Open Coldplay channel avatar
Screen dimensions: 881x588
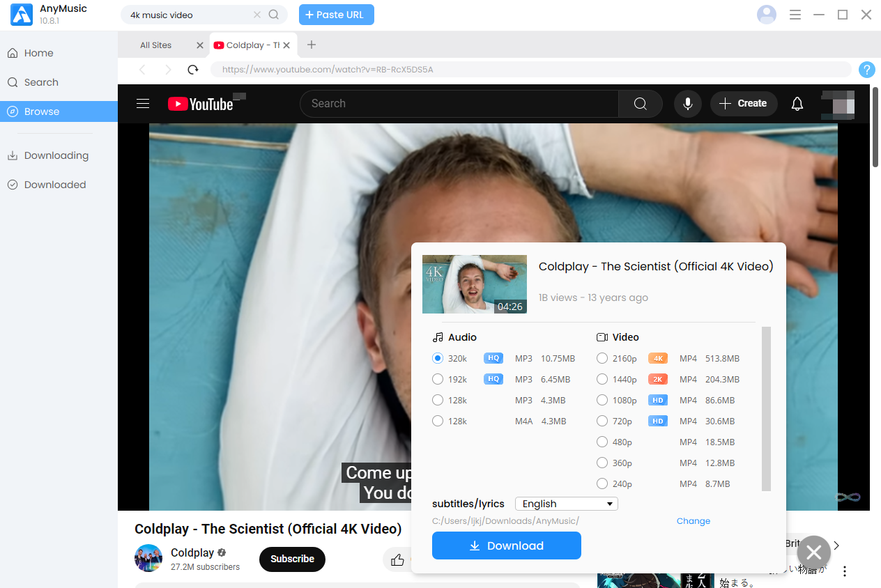(x=148, y=559)
